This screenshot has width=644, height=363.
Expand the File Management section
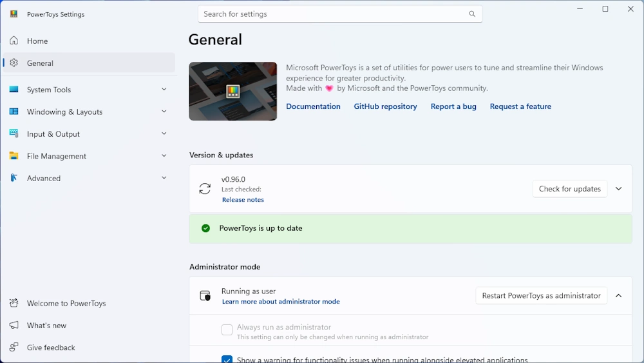164,156
